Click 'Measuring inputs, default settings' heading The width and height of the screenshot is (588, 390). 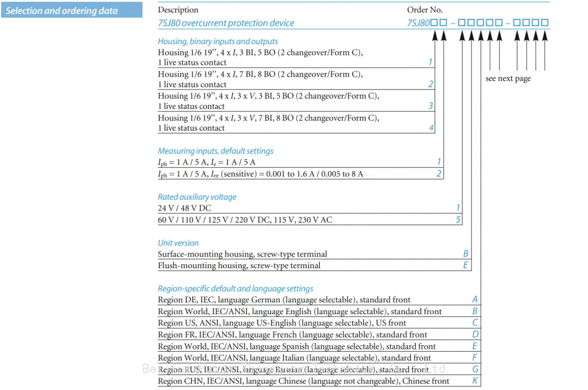[215, 151]
